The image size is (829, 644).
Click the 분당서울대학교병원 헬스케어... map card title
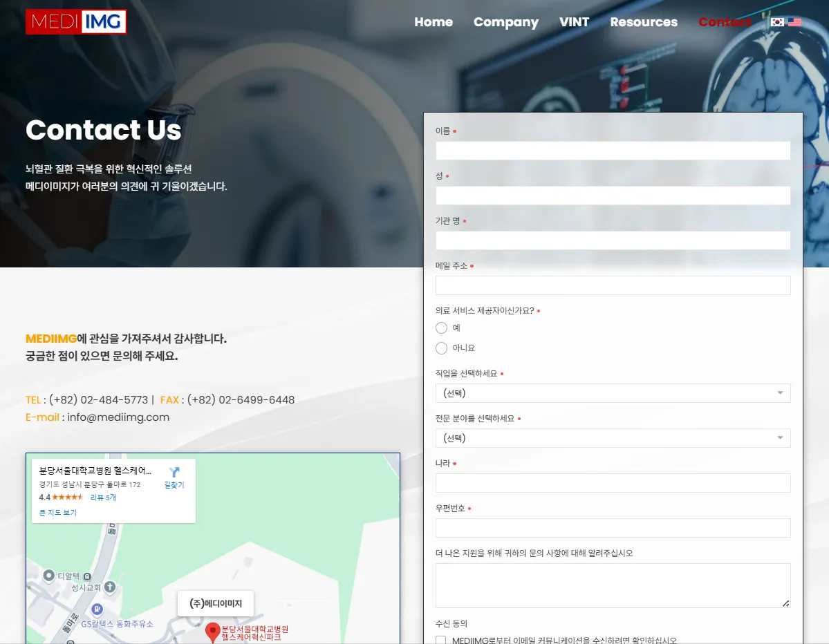coord(95,471)
